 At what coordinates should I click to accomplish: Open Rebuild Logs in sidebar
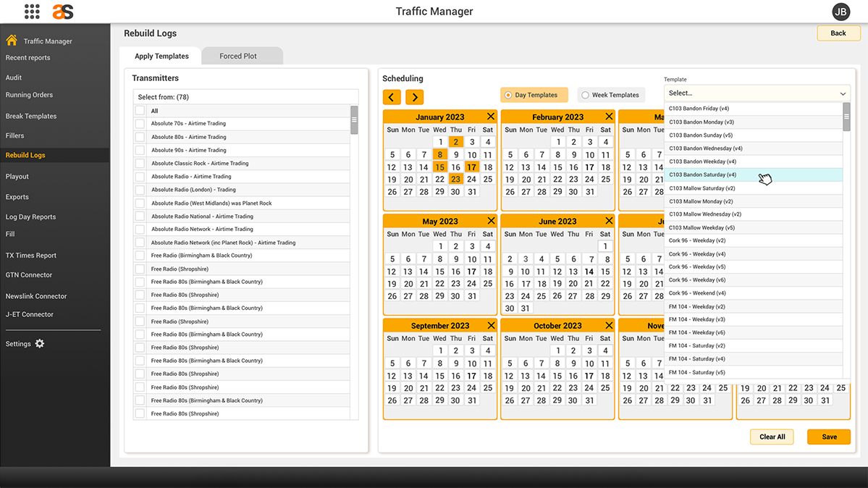pos(25,155)
